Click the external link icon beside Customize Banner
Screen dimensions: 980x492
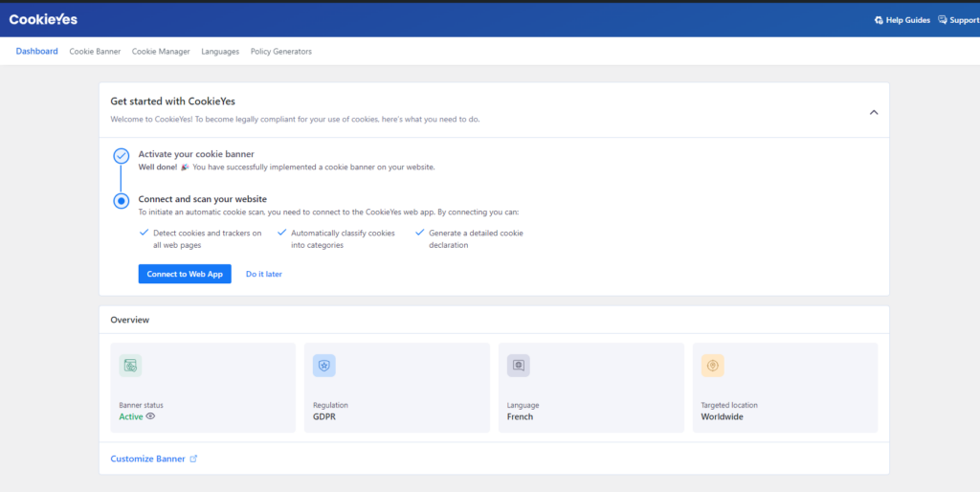coord(193,458)
